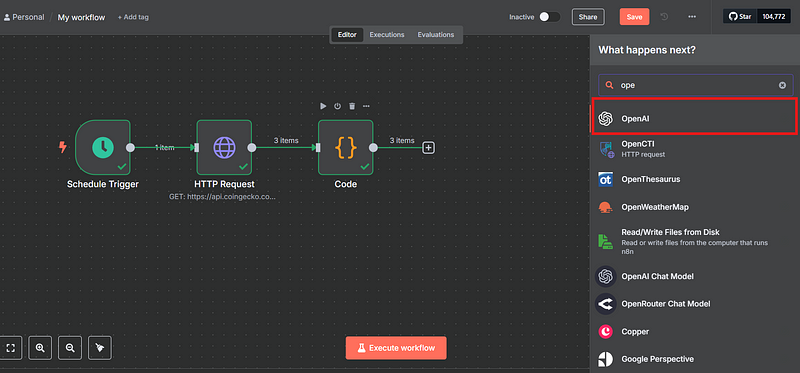Click the Share button

(x=588, y=17)
